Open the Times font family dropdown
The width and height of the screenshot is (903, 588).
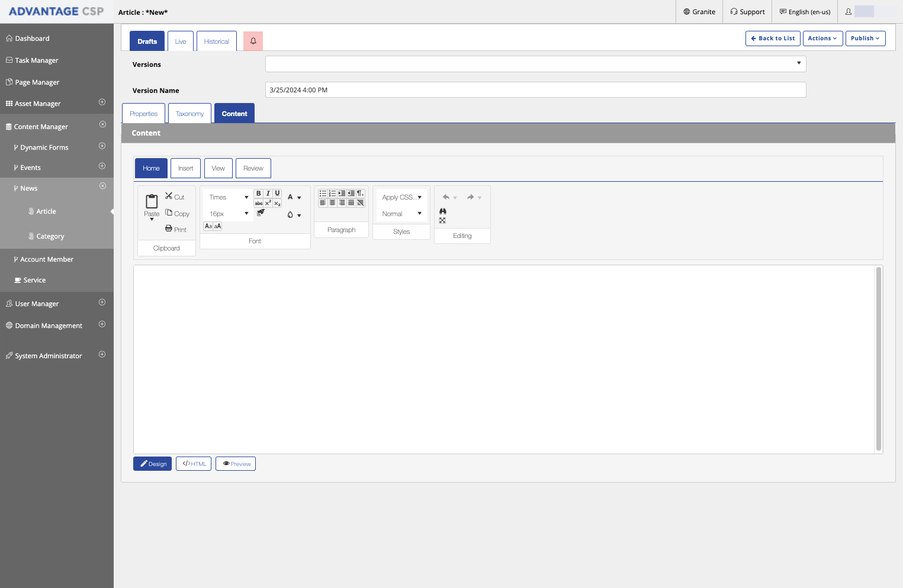[228, 197]
